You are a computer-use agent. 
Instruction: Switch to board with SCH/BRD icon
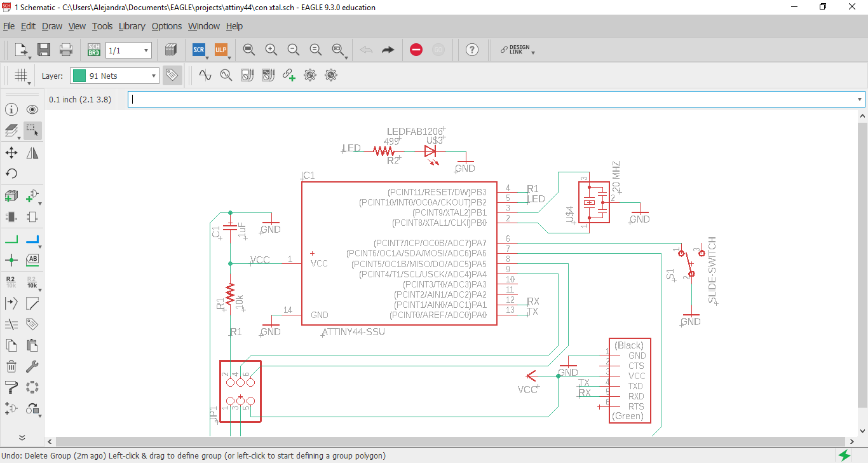click(x=94, y=50)
